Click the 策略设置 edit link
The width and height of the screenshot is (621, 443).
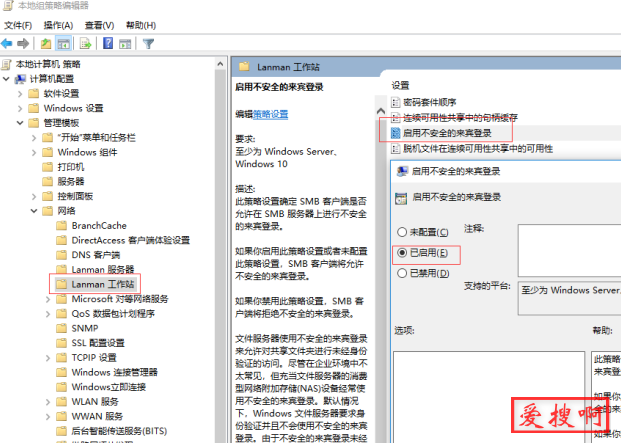270,114
